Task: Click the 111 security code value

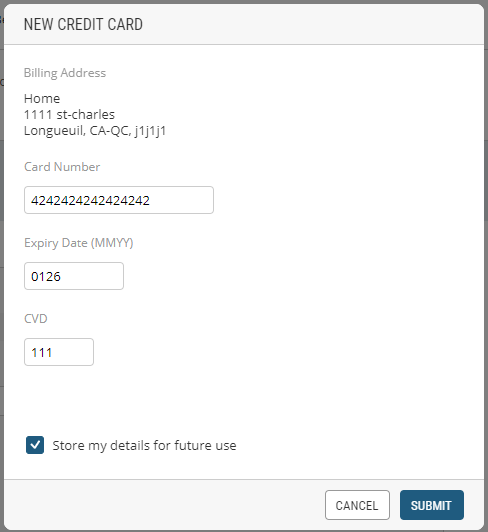Action: coord(41,353)
